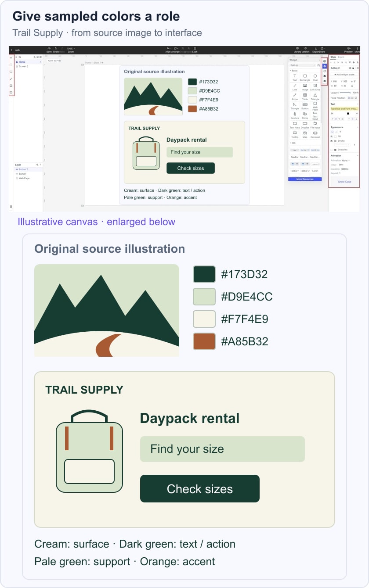This screenshot has height=588, width=369.
Task: Add the Rectangle widget from widget panel
Action: pyautogui.click(x=305, y=77)
